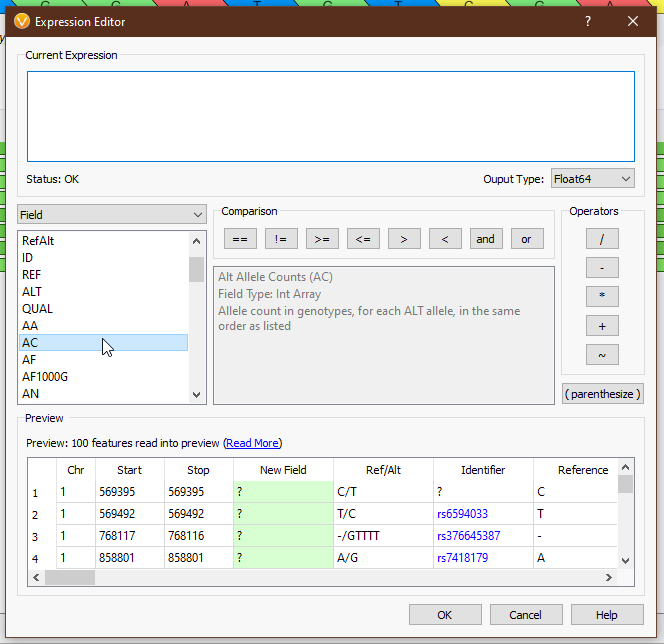The width and height of the screenshot is (664, 644).
Task: Open the Field category dropdown
Action: (x=112, y=215)
